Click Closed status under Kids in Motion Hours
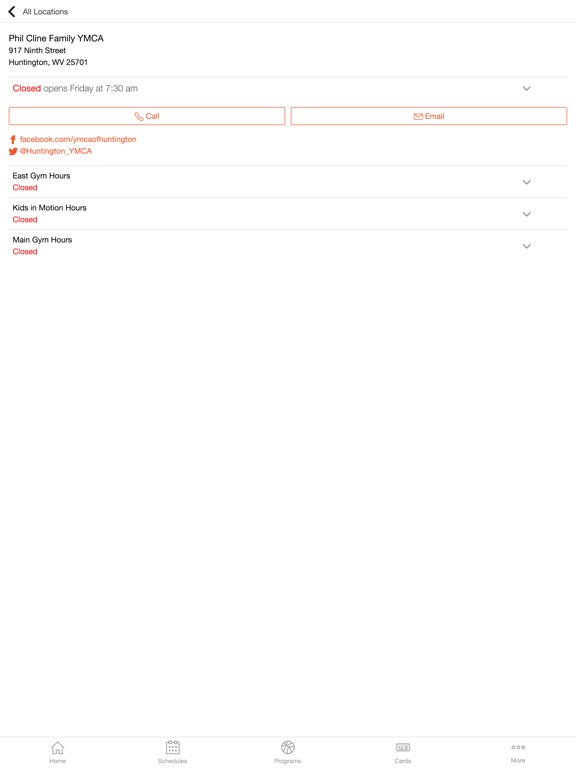Viewport: 576px width, 768px height. 25,219
